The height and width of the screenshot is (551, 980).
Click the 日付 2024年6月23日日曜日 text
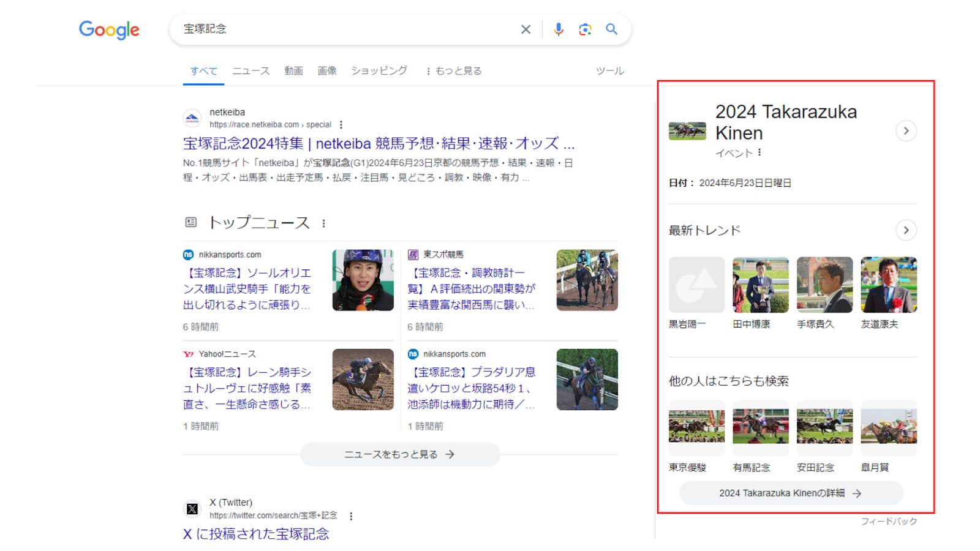[730, 183]
